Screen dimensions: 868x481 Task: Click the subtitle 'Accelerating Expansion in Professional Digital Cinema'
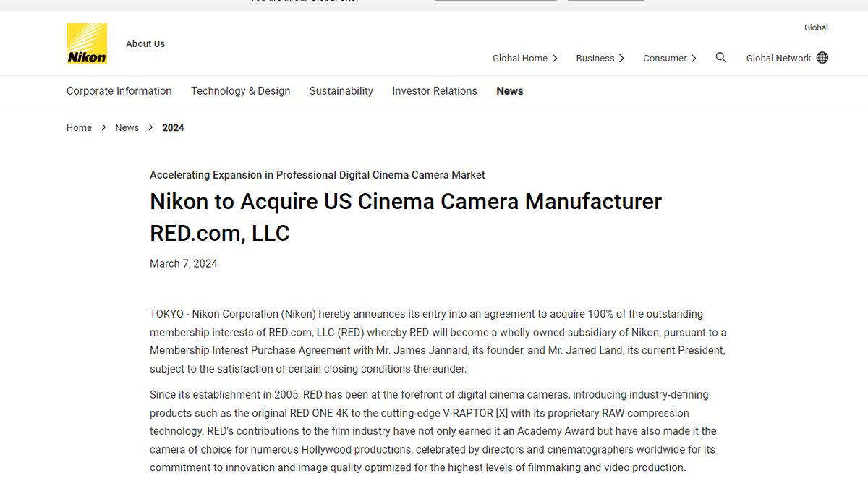[318, 175]
